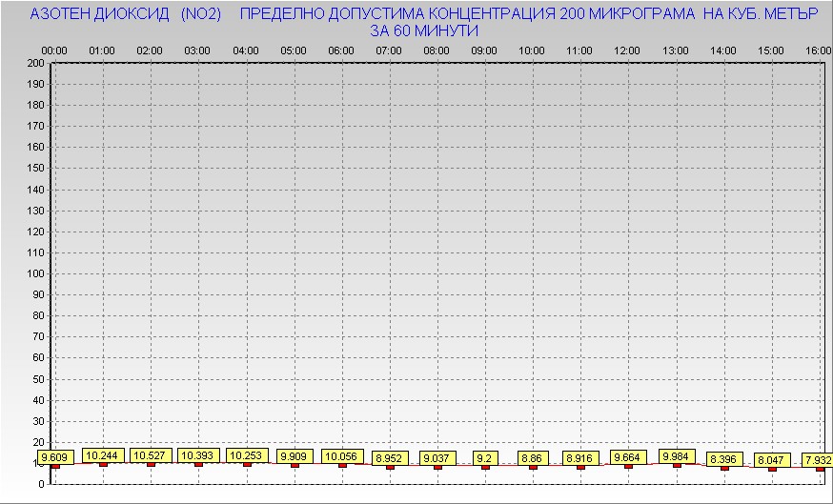Click the red marker under the 8.86 label
Viewport: 833px width, 504px height.
click(x=533, y=467)
